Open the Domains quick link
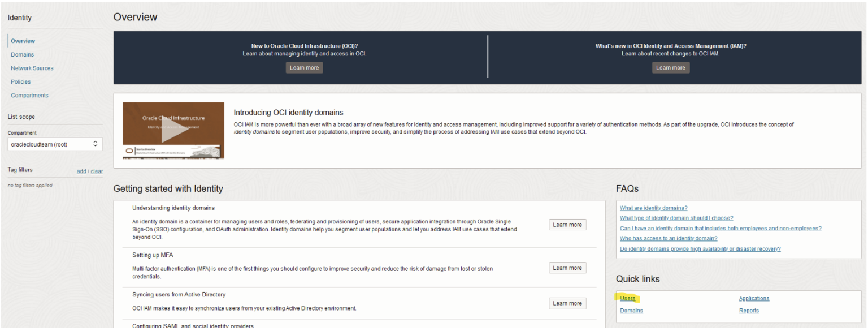 click(x=631, y=310)
